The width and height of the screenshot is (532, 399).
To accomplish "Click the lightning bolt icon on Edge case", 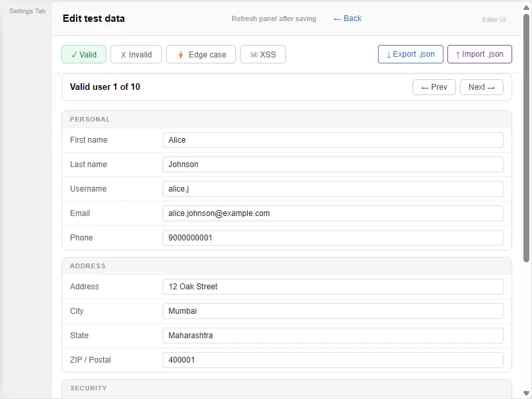I will [181, 55].
